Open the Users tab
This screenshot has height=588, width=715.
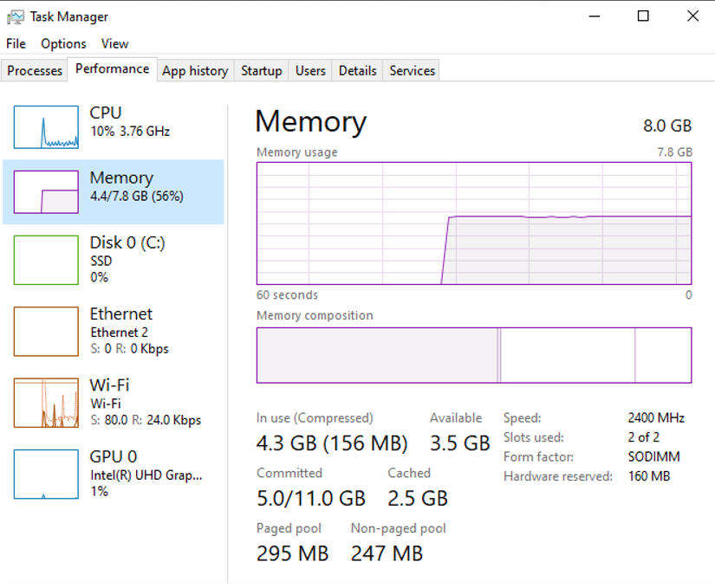click(x=310, y=71)
